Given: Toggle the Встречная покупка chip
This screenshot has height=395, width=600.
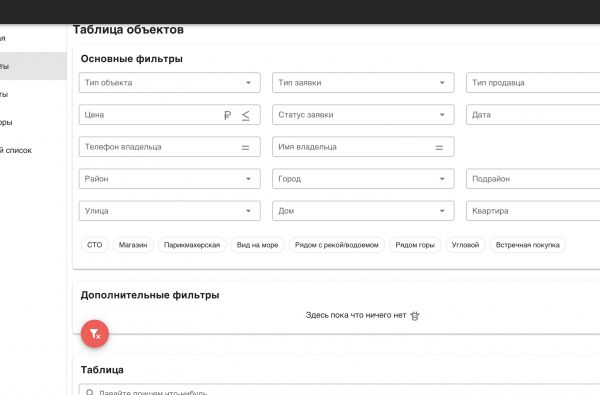Looking at the screenshot, I should click(x=528, y=245).
